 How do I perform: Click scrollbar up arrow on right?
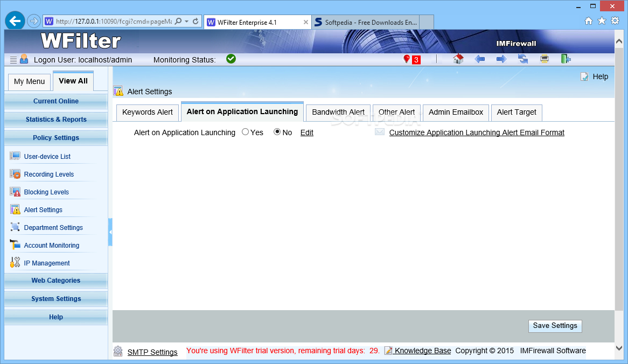coord(619,41)
